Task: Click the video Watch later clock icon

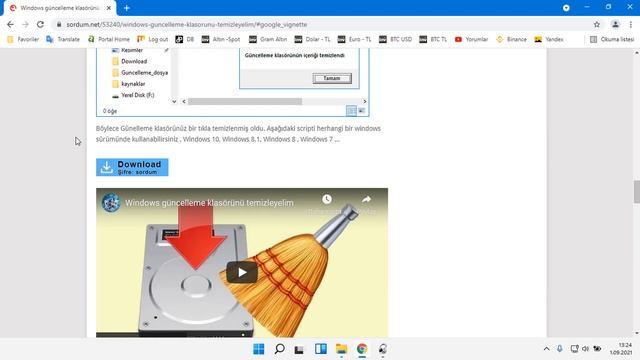Action: click(327, 199)
